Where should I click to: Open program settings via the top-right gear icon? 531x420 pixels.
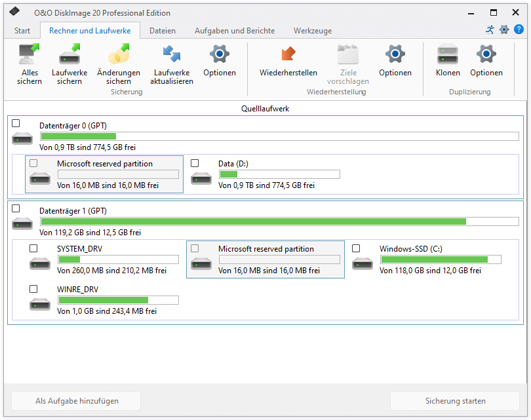tap(504, 29)
